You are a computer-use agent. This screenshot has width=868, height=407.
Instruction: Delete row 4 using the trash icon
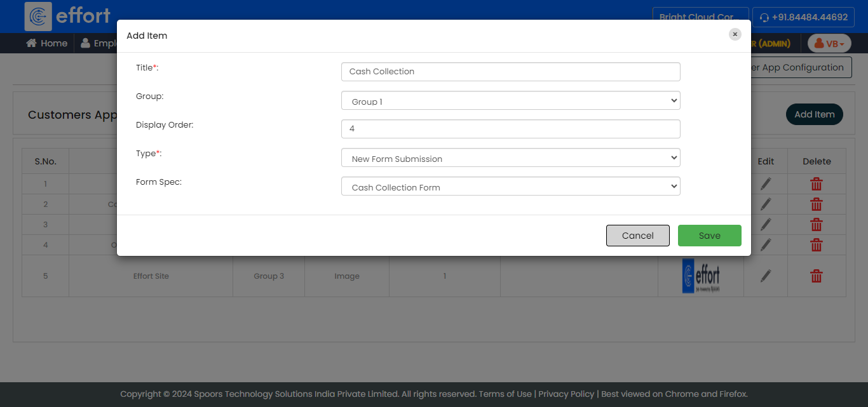[816, 244]
